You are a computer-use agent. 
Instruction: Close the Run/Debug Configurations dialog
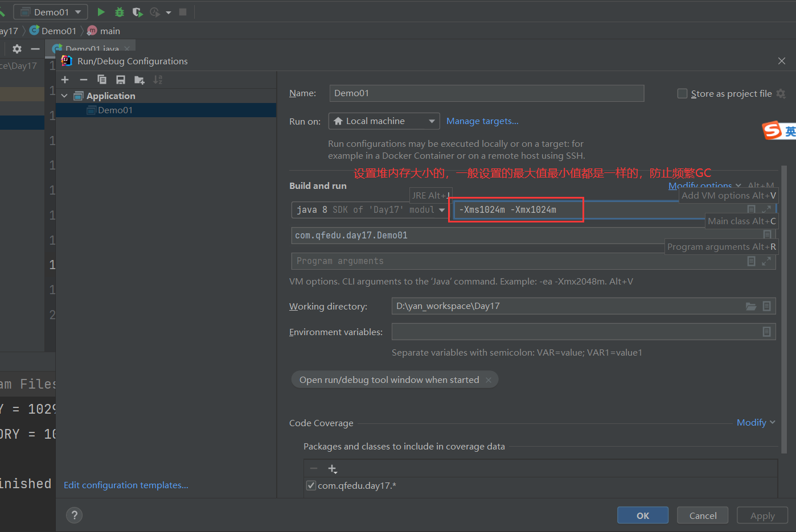782,61
